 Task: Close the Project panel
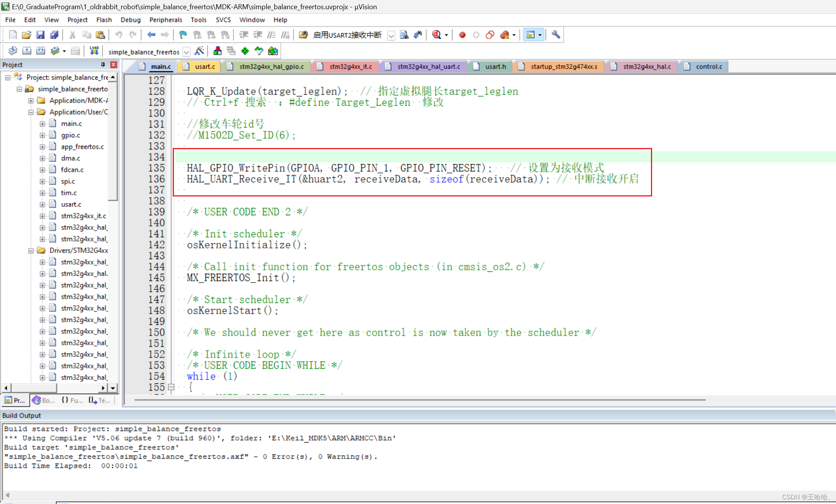pos(113,65)
